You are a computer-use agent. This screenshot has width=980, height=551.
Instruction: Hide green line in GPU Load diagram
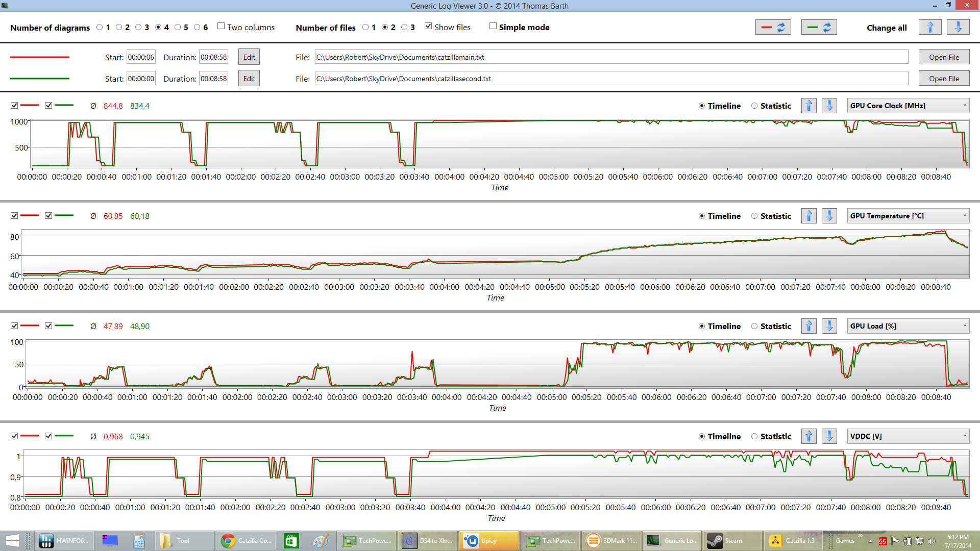pyautogui.click(x=48, y=326)
